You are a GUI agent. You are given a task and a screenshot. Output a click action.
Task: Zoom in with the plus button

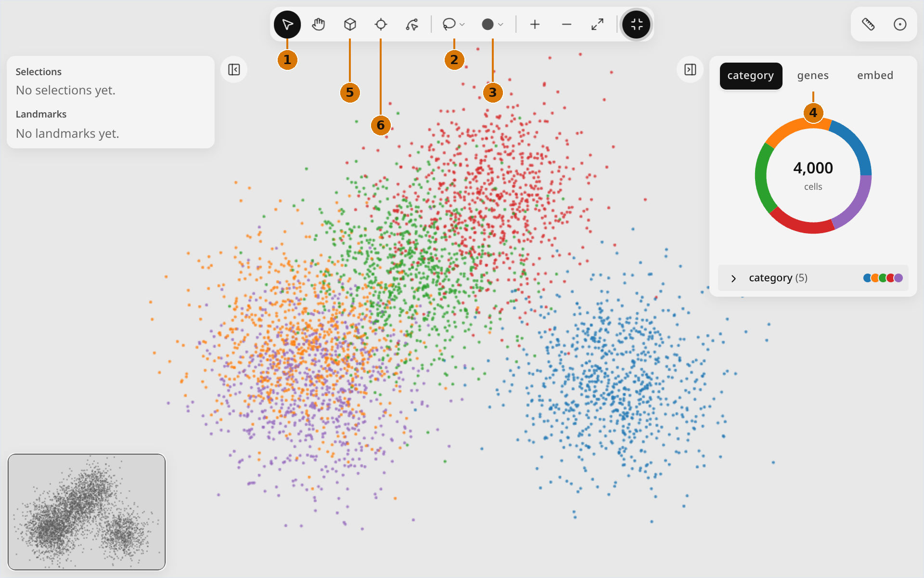(535, 25)
